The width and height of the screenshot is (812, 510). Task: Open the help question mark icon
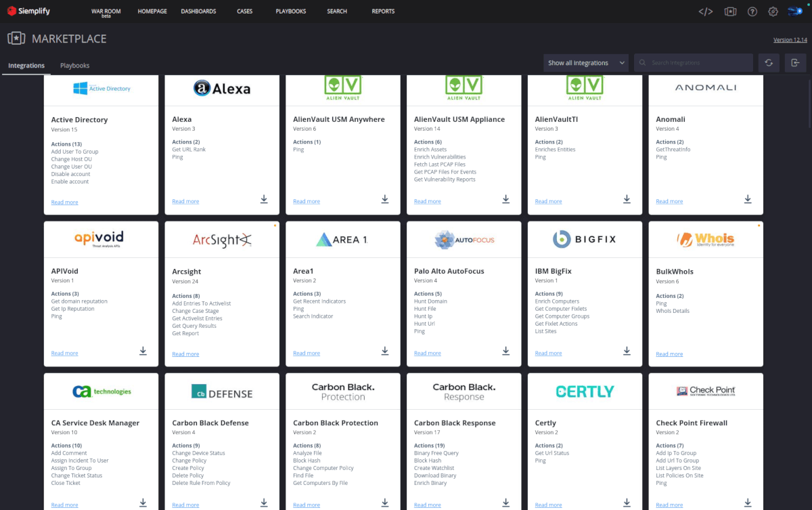point(752,12)
